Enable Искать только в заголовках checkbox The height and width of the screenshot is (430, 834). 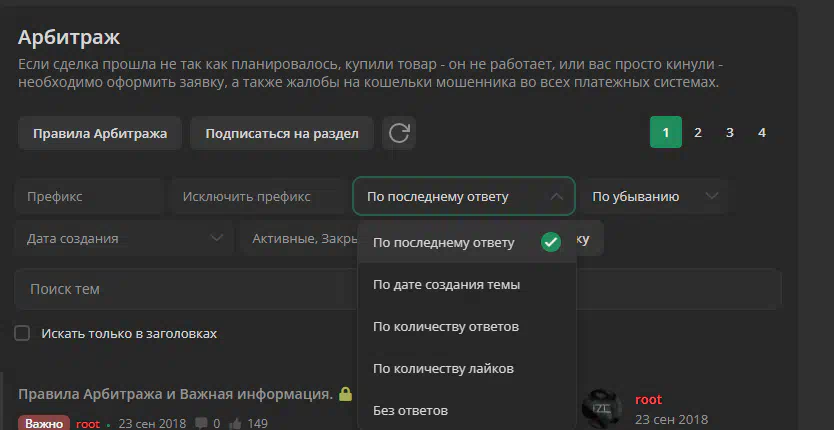22,334
